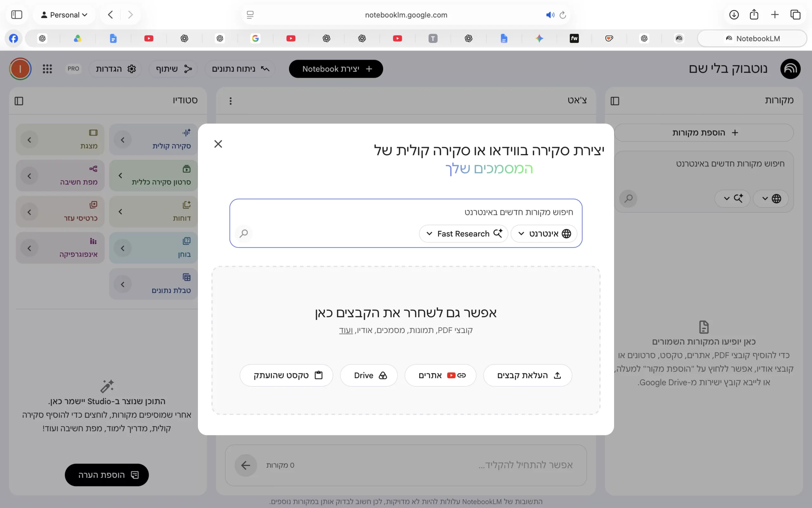The height and width of the screenshot is (508, 812).
Task: Toggle the Safari sidebar
Action: pos(16,15)
